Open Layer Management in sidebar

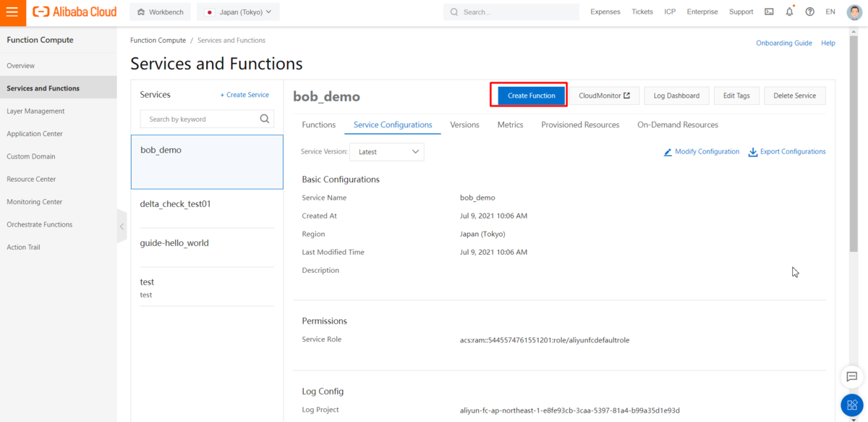58,111
